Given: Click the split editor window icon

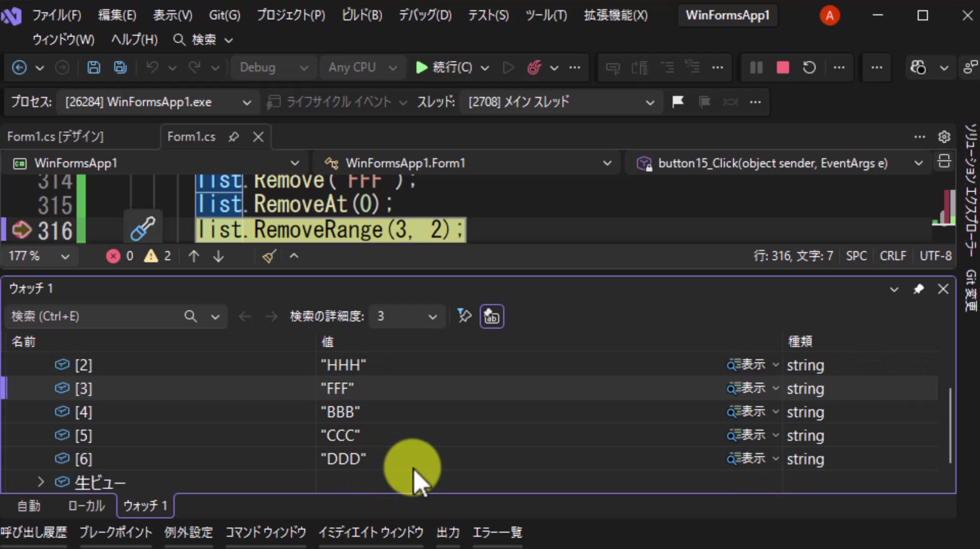Looking at the screenshot, I should click(944, 162).
